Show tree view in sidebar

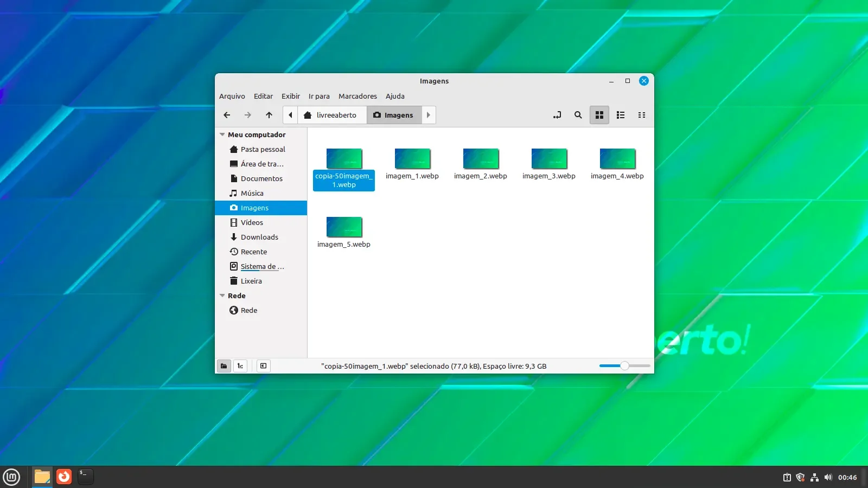[240, 366]
